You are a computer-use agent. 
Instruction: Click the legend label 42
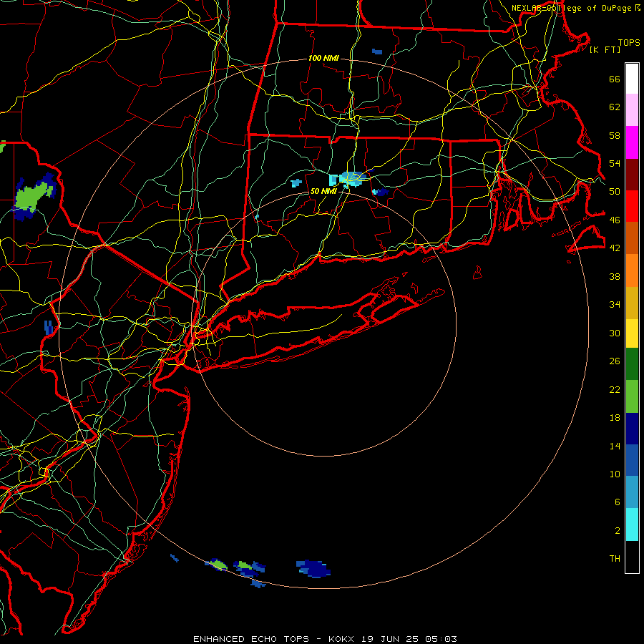(x=615, y=248)
